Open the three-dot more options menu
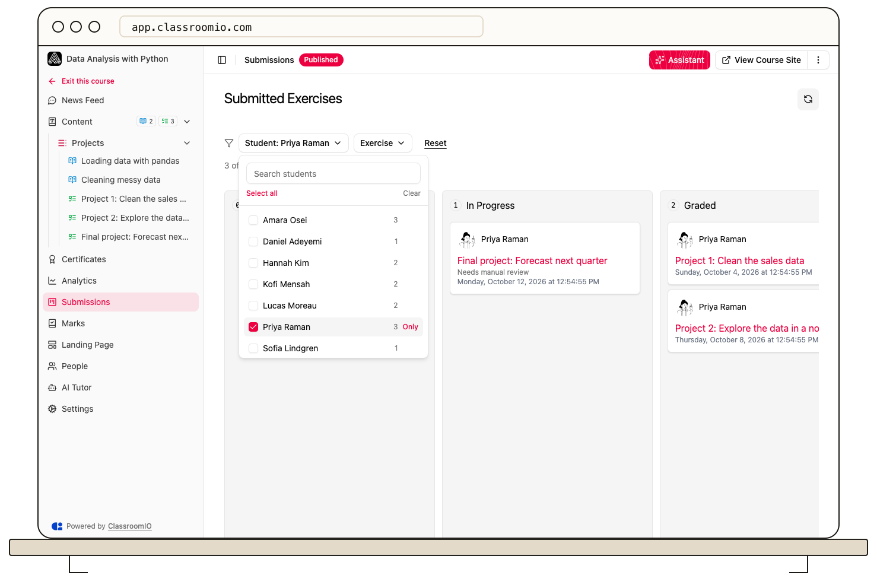877x588 pixels. [x=818, y=60]
